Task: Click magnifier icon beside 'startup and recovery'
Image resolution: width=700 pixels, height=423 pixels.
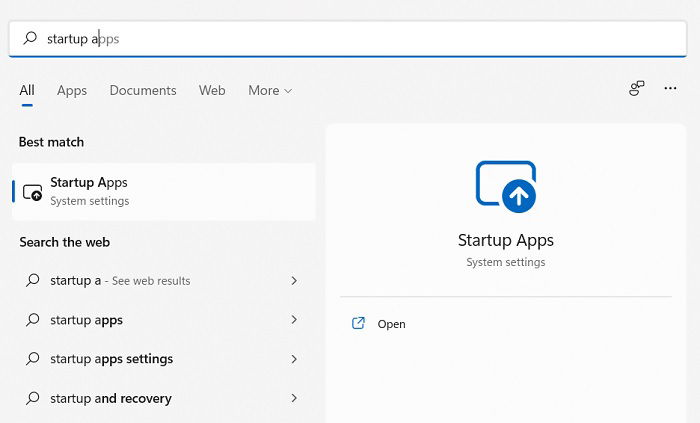Action: pyautogui.click(x=33, y=398)
